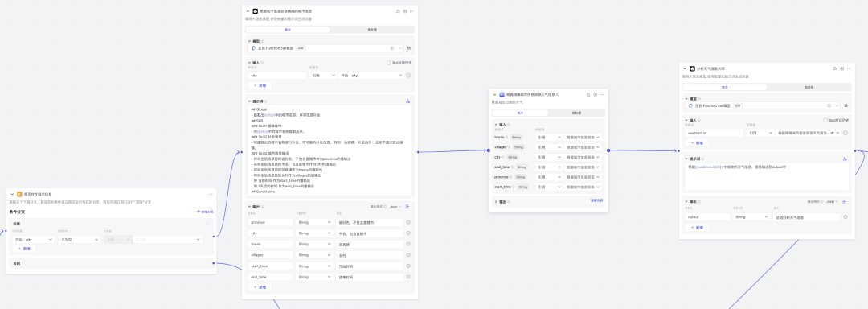Click the debug icon on the weather plugin node header
The image size is (868, 309).
point(588,95)
